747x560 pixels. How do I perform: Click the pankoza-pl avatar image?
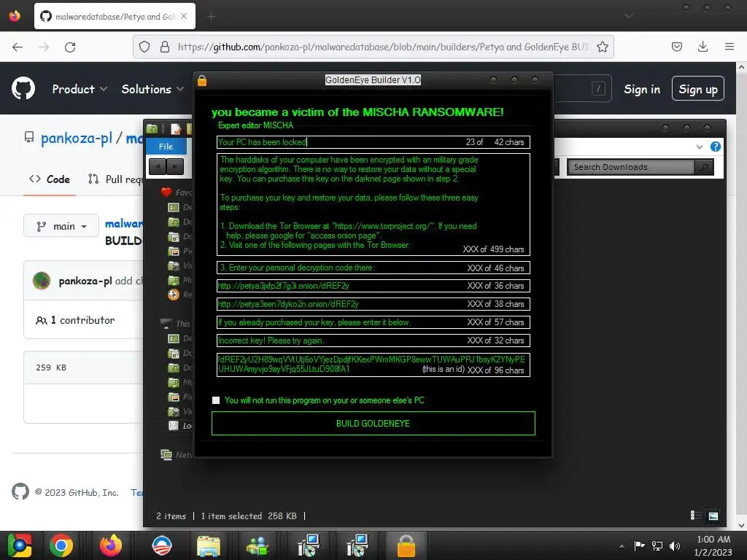42,281
